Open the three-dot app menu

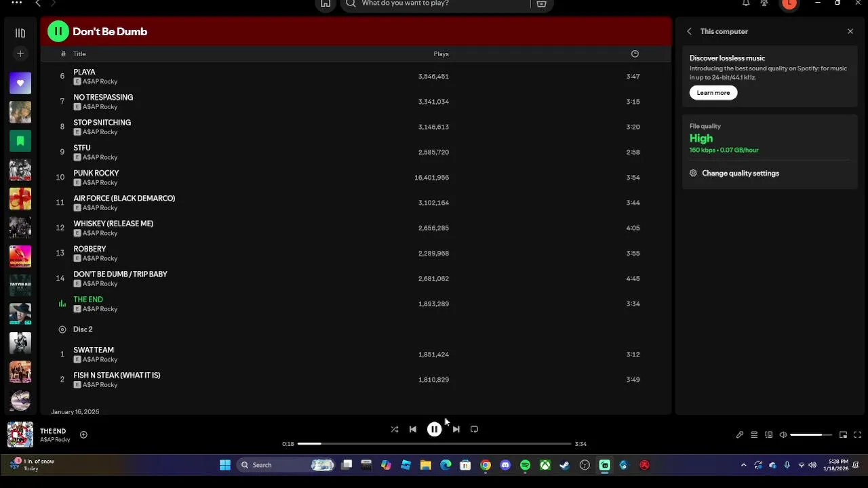coord(17,3)
